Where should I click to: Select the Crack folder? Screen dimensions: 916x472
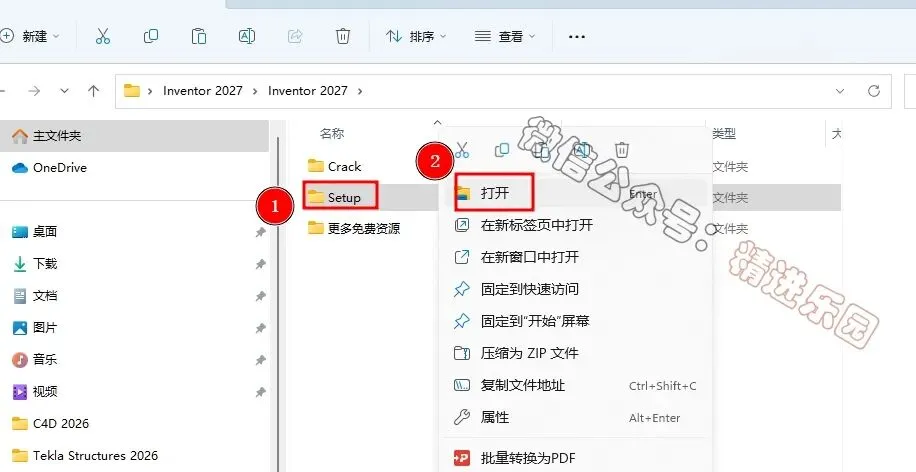click(335, 166)
